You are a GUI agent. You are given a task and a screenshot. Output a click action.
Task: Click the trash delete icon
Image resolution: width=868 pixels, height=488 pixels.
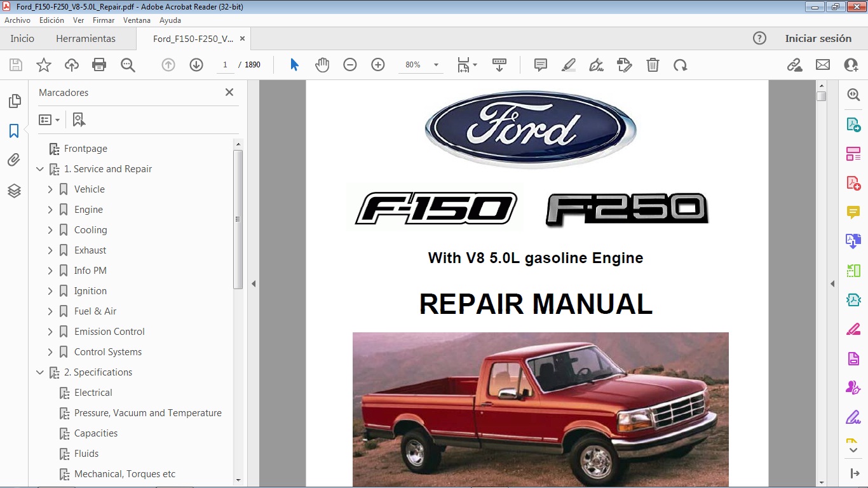coord(653,65)
